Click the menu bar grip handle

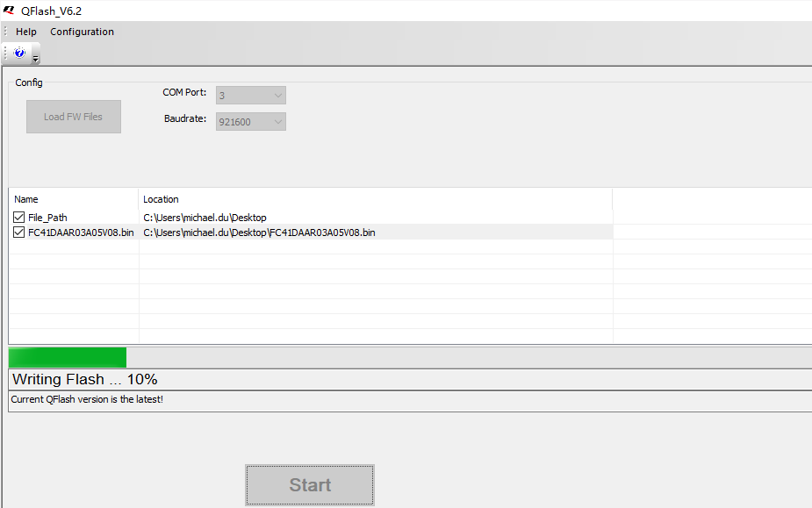(x=5, y=32)
